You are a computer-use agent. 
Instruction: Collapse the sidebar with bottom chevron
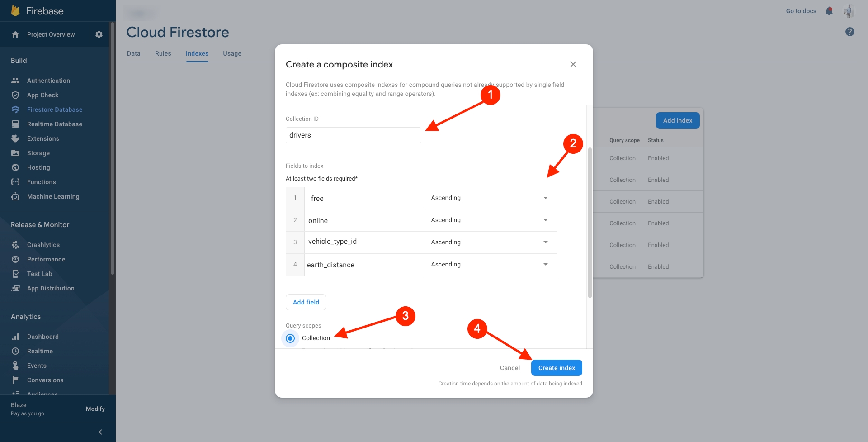tap(100, 432)
